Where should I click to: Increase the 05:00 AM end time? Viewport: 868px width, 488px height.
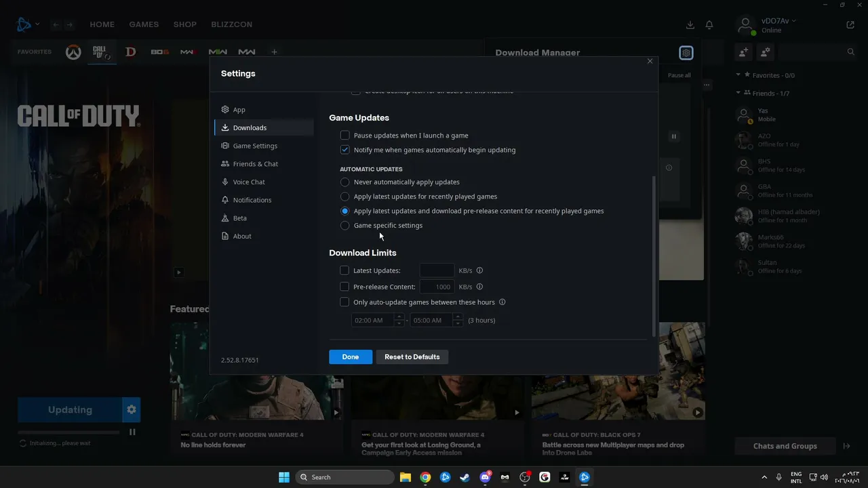click(458, 317)
